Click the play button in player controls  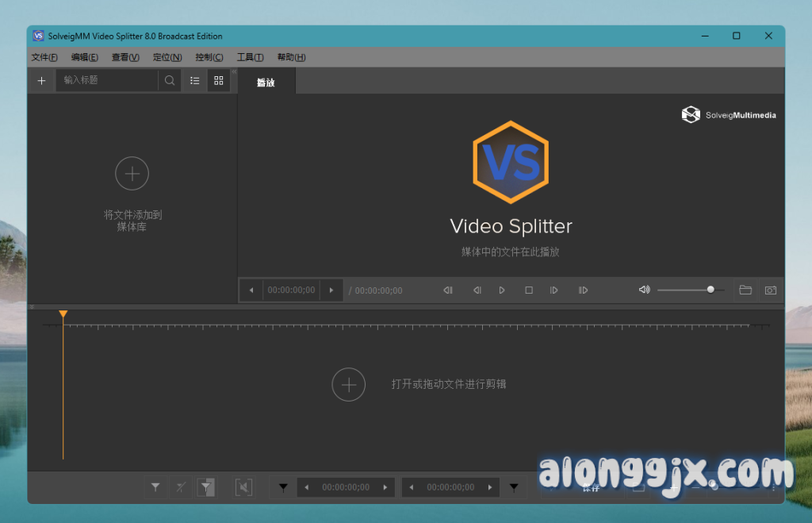click(x=502, y=290)
